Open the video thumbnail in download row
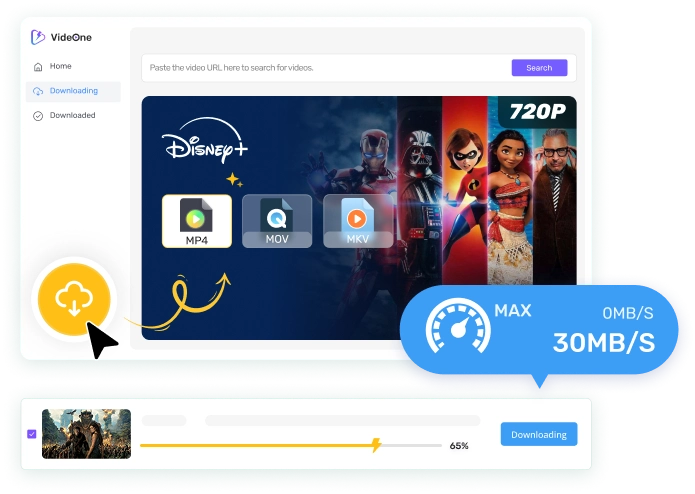This screenshot has width=695, height=494. point(86,434)
